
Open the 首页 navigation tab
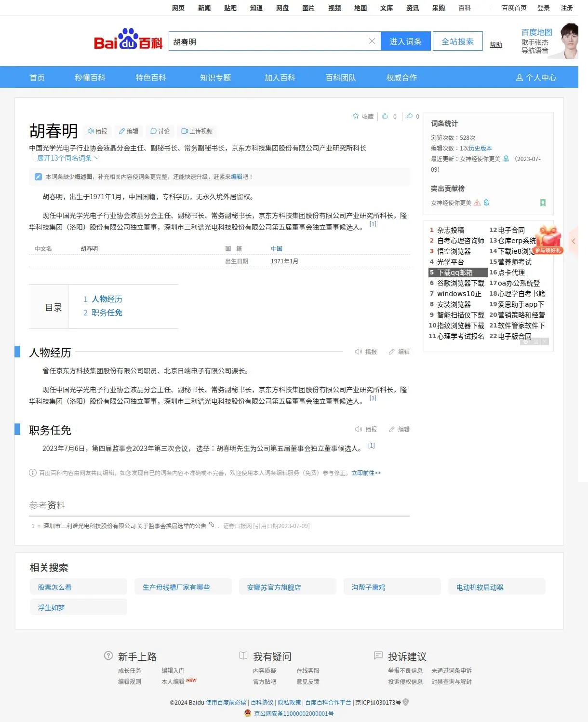point(37,78)
